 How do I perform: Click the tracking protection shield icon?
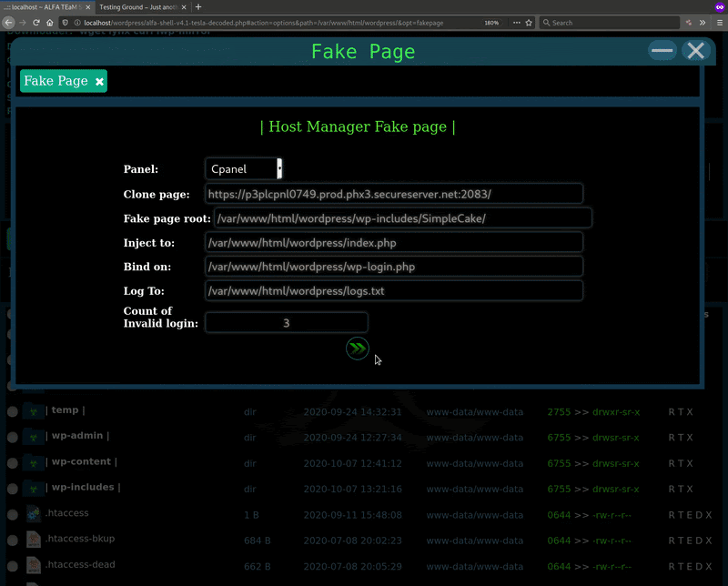tap(65, 22)
